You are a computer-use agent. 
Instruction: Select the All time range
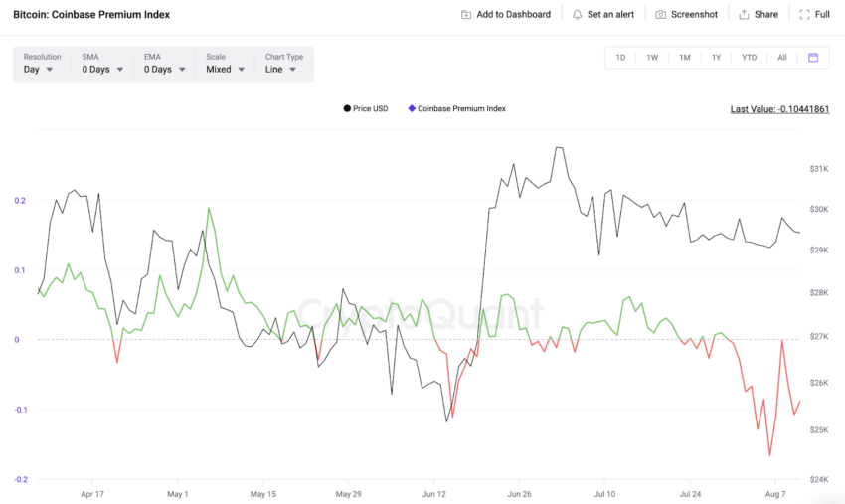pyautogui.click(x=782, y=57)
